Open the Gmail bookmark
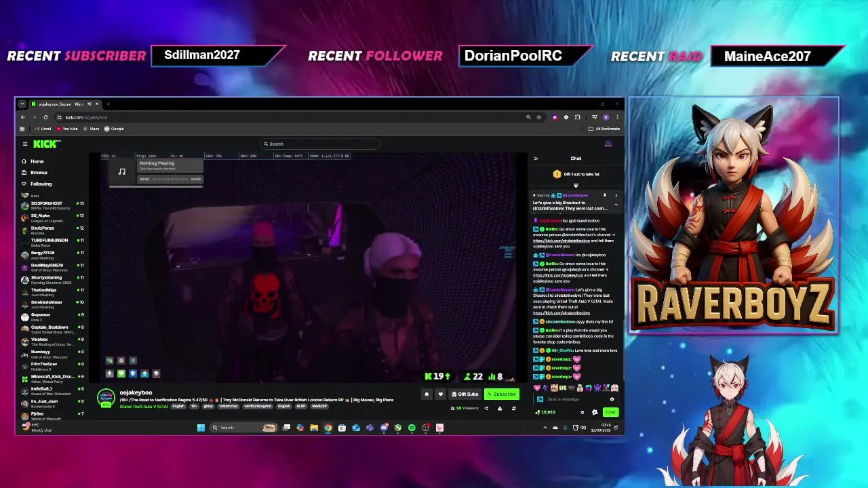868x488 pixels. click(x=43, y=129)
